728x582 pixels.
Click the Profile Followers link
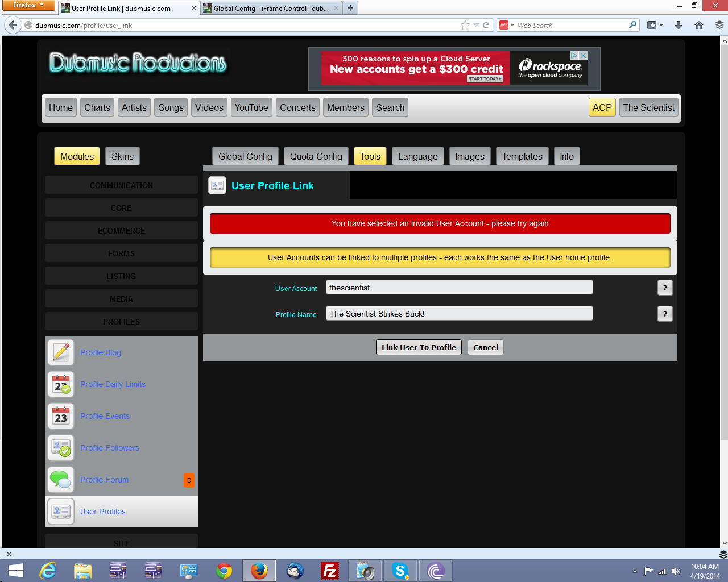(x=110, y=448)
